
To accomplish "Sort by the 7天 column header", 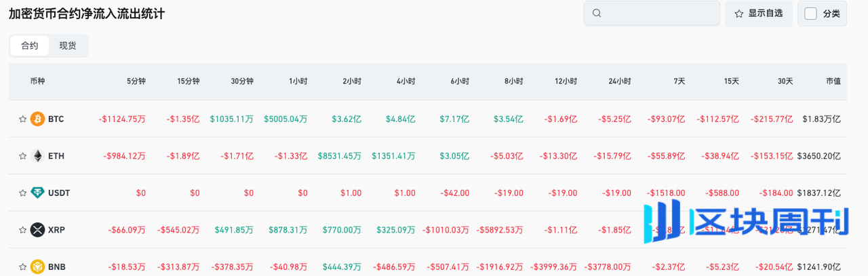I will [x=679, y=81].
